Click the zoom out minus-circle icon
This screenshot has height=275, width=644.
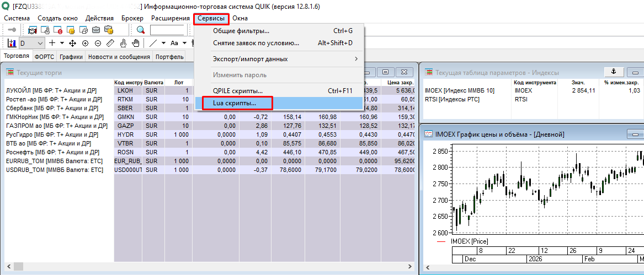[98, 43]
